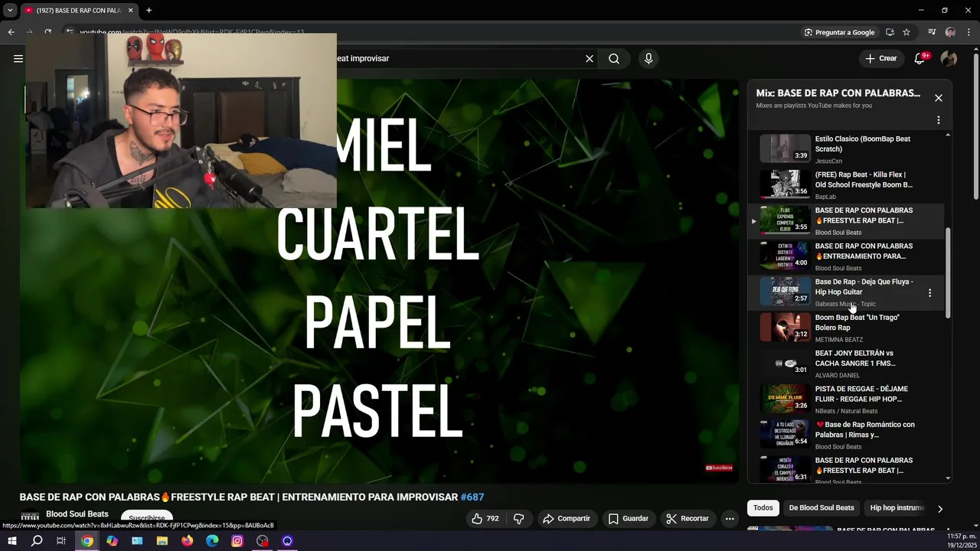980x551 pixels.
Task: Close the Mix playlist panel
Action: 939,98
